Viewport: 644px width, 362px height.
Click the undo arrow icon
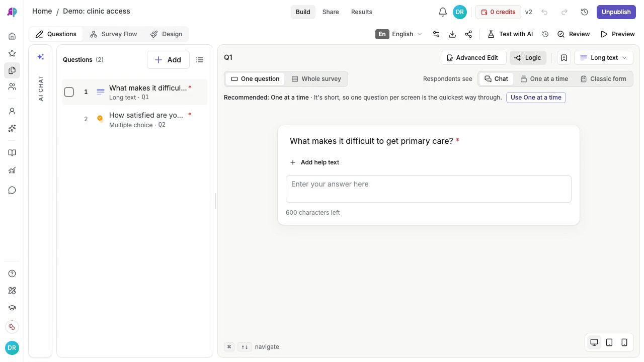click(x=544, y=12)
